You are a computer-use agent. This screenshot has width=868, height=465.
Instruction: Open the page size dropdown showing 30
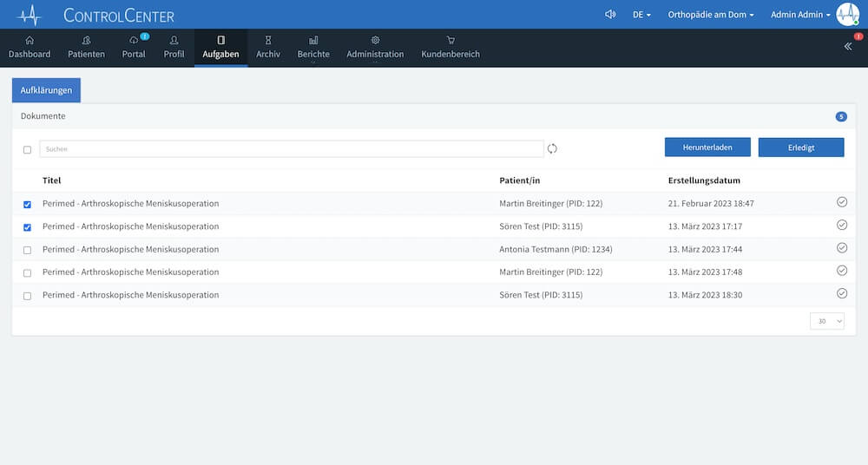827,321
